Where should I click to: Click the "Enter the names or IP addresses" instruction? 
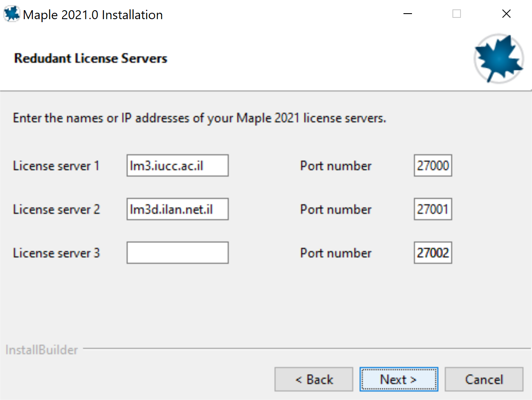tap(199, 118)
